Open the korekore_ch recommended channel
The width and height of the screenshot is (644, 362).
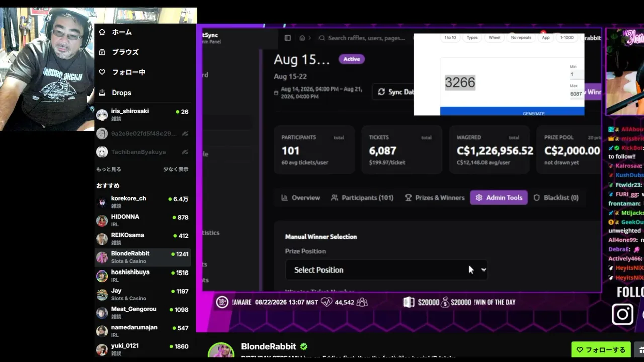pos(143,202)
